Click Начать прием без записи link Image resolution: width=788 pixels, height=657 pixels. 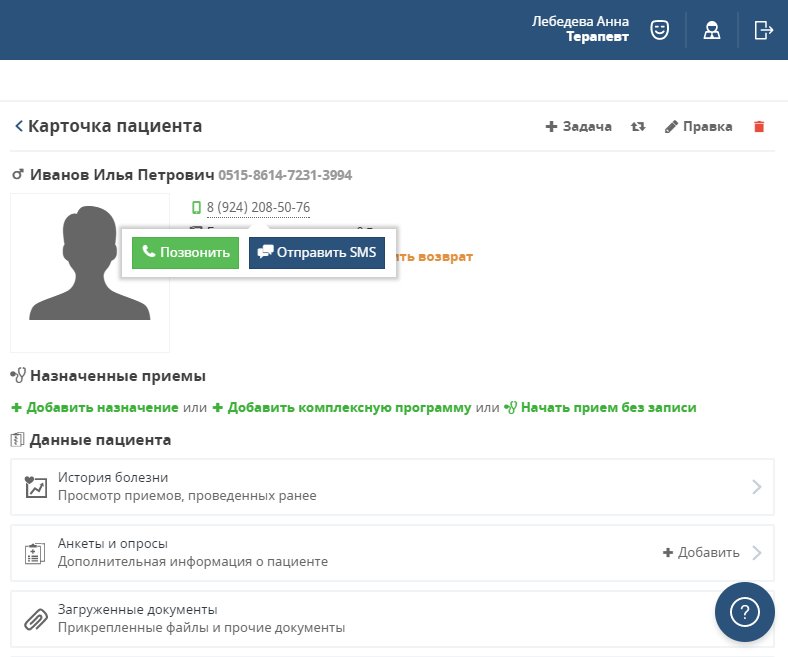600,408
